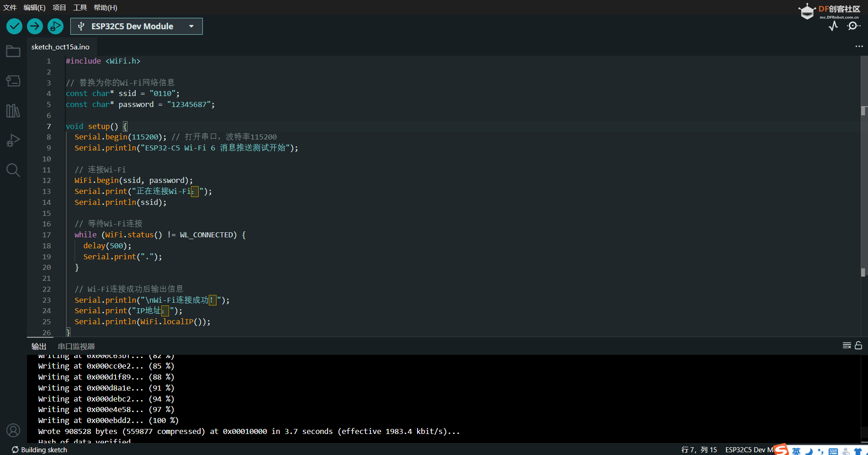Screen dimensions: 868x455
Task: Start debugging with the debug play icon
Action: pos(55,27)
